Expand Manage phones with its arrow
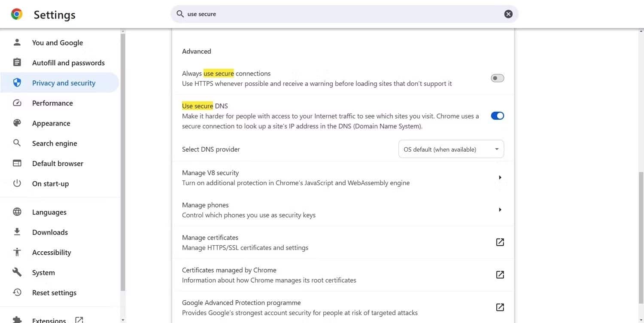The width and height of the screenshot is (644, 323). (500, 210)
